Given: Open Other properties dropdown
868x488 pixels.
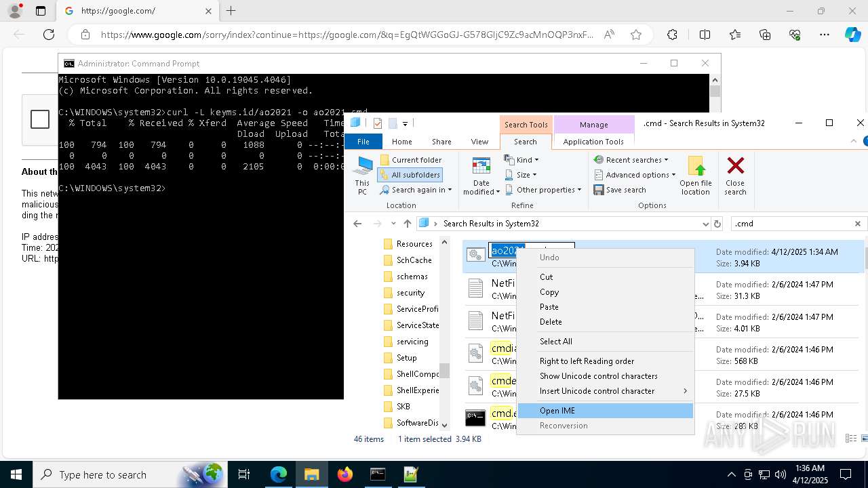Looking at the screenshot, I should coord(543,190).
